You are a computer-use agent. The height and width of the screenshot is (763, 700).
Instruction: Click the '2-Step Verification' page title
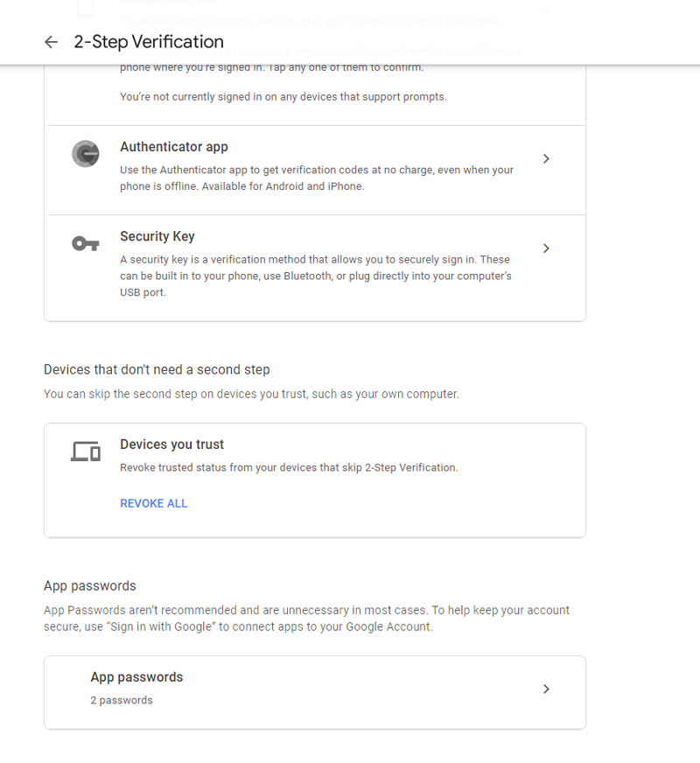[149, 42]
